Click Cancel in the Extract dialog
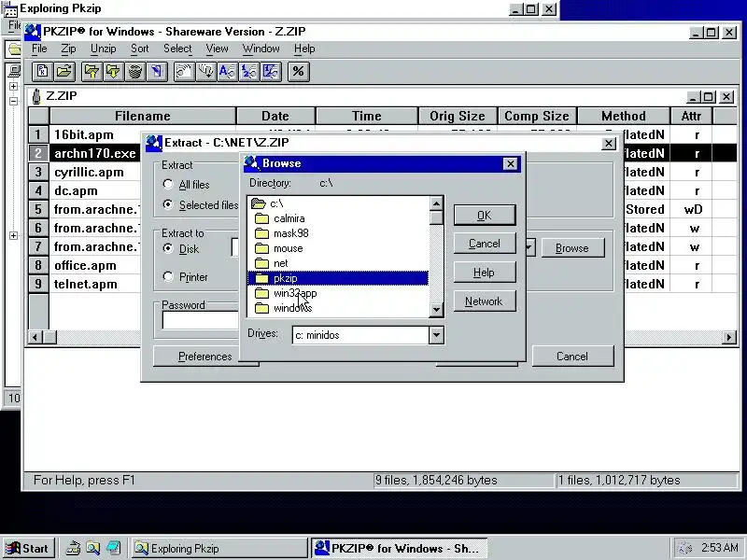Image resolution: width=747 pixels, height=560 pixels. 572,357
